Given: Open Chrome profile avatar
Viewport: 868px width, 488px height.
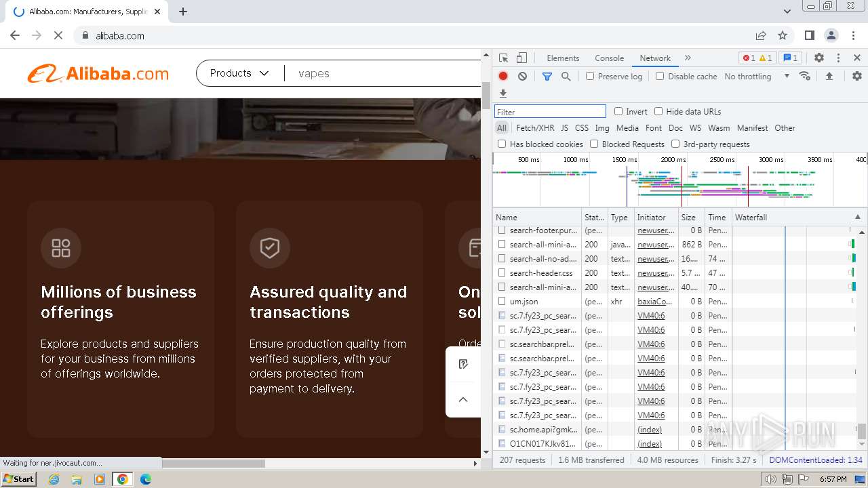Looking at the screenshot, I should click(831, 35).
